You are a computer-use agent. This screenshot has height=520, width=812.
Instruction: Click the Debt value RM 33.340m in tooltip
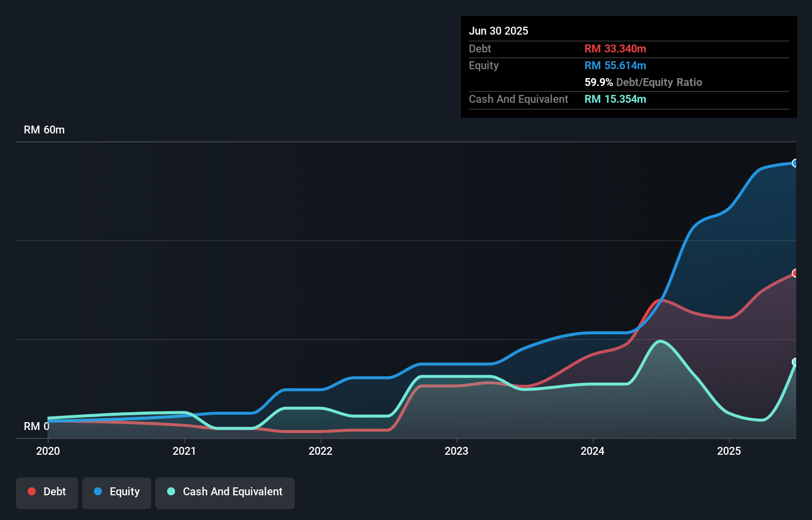pos(615,48)
